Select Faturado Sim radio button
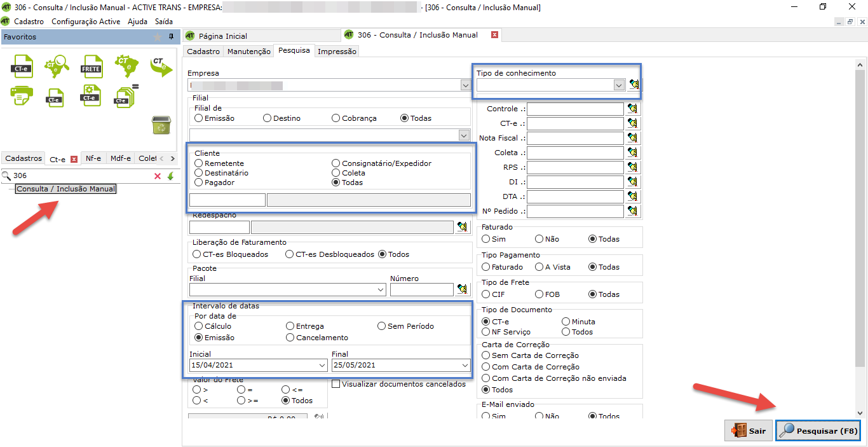868x447 pixels. [486, 239]
